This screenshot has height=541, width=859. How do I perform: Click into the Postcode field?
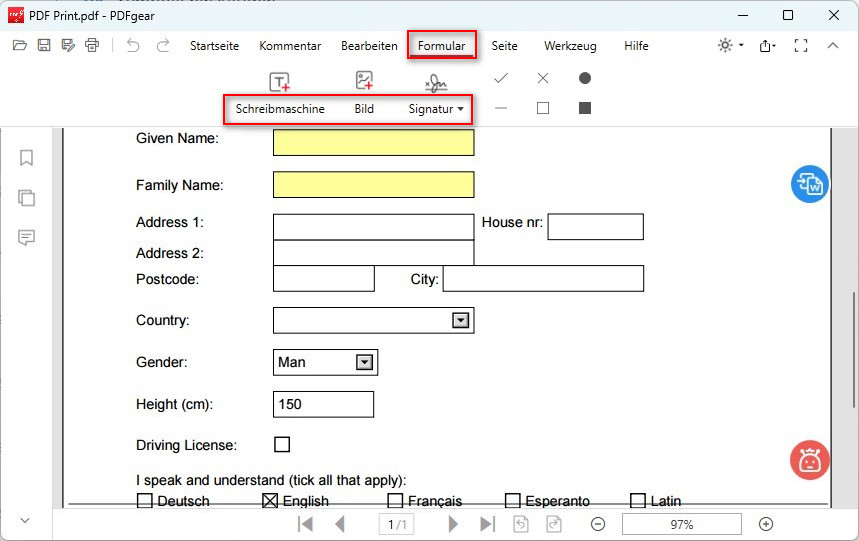pos(324,279)
